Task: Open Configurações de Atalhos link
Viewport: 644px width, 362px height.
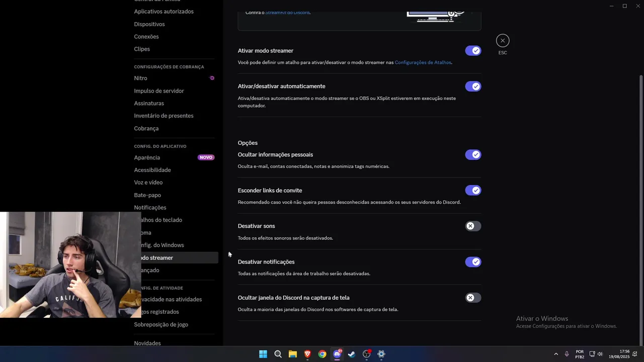Action: pyautogui.click(x=423, y=63)
